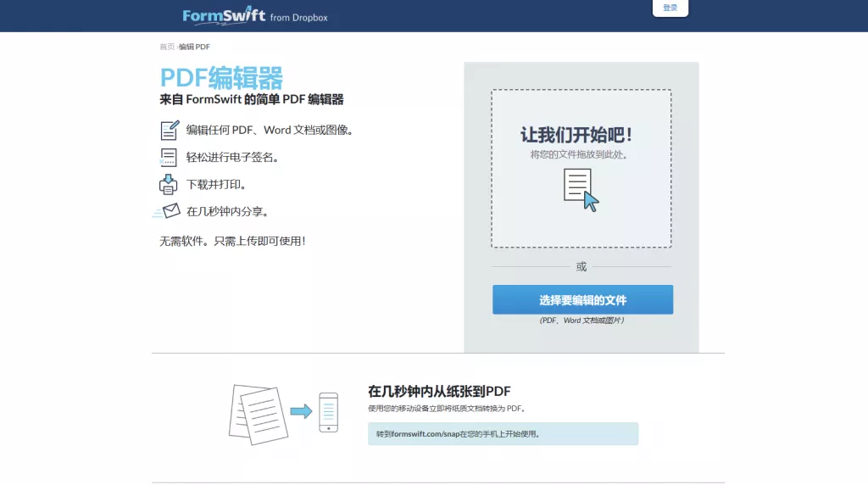Image resolution: width=868 pixels, height=485 pixels.
Task: Click text 在几秒钟内分享。
Action: (227, 211)
